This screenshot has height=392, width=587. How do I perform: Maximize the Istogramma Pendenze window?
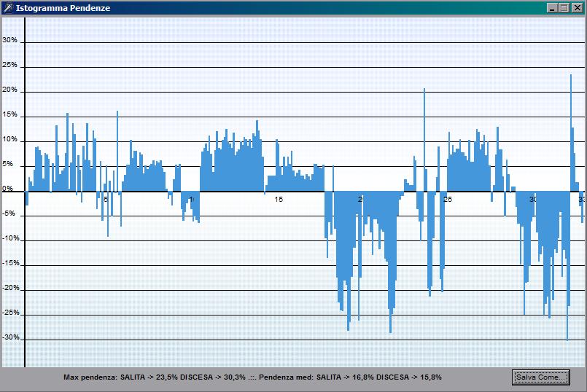coord(564,7)
